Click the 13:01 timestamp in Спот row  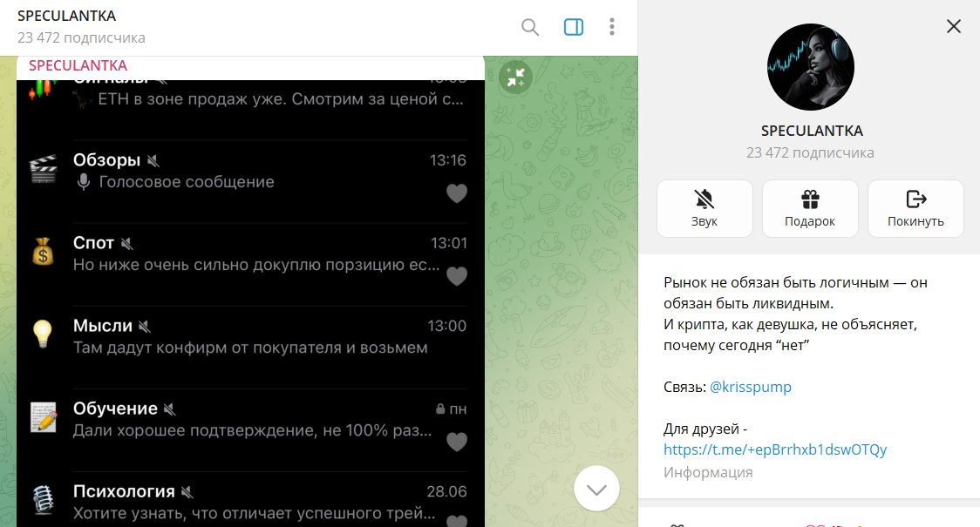click(x=449, y=244)
